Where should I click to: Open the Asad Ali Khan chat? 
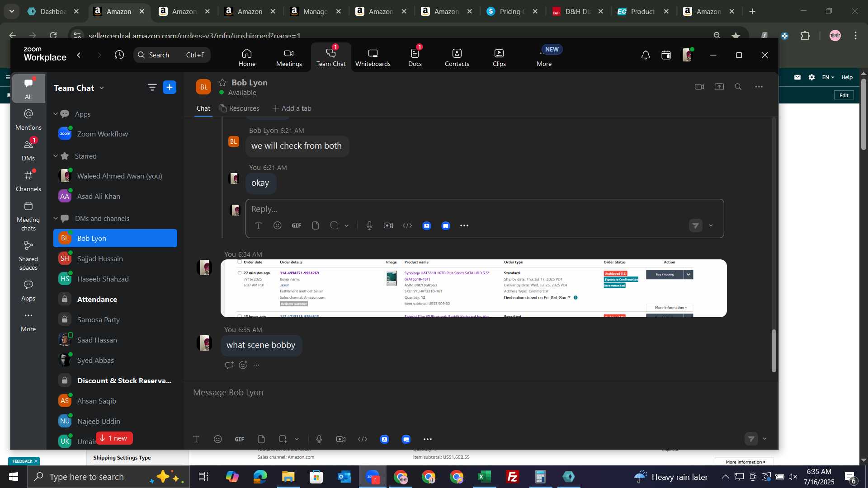pos(115,196)
